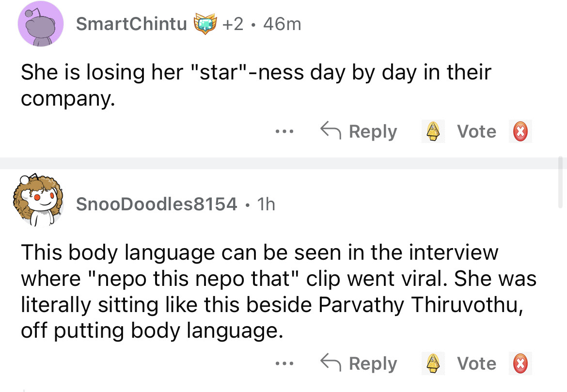Open SmartChintu's avatar profile picture

pyautogui.click(x=41, y=23)
